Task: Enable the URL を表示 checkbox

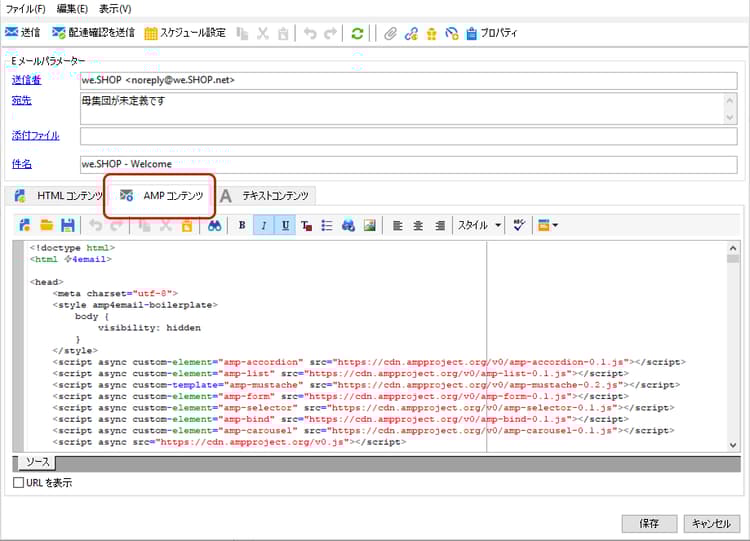Action: coord(19,483)
